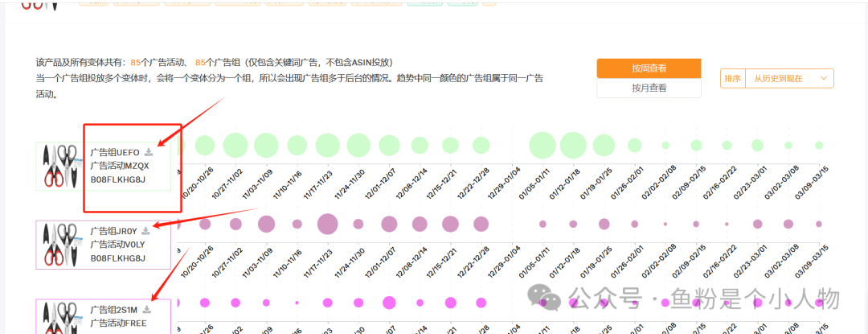Image resolution: width=868 pixels, height=334 pixels.
Task: Select text 广告活动FREE
Action: (118, 323)
